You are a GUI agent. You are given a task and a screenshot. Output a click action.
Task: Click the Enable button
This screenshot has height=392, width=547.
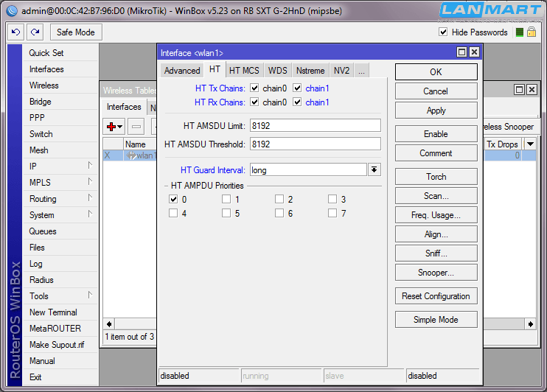point(436,134)
